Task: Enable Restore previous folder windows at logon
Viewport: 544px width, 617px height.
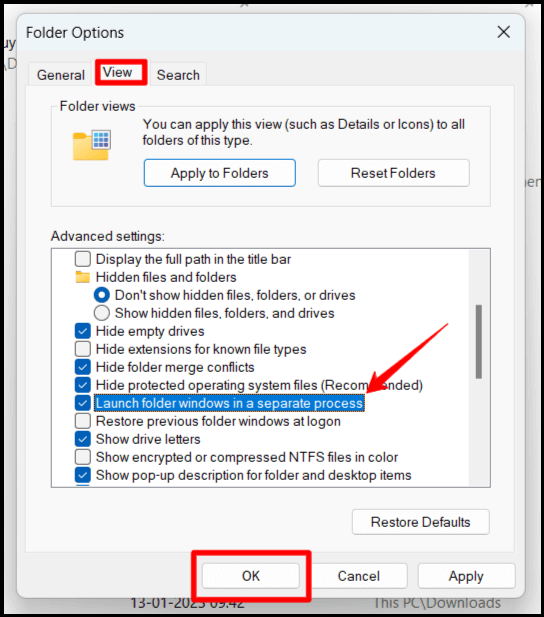Action: point(83,421)
